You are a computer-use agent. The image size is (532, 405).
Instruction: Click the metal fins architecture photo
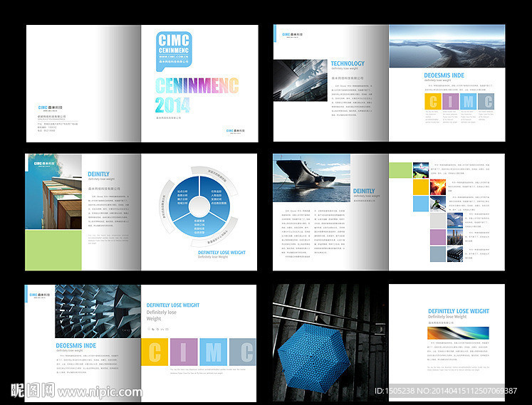coord(98,311)
